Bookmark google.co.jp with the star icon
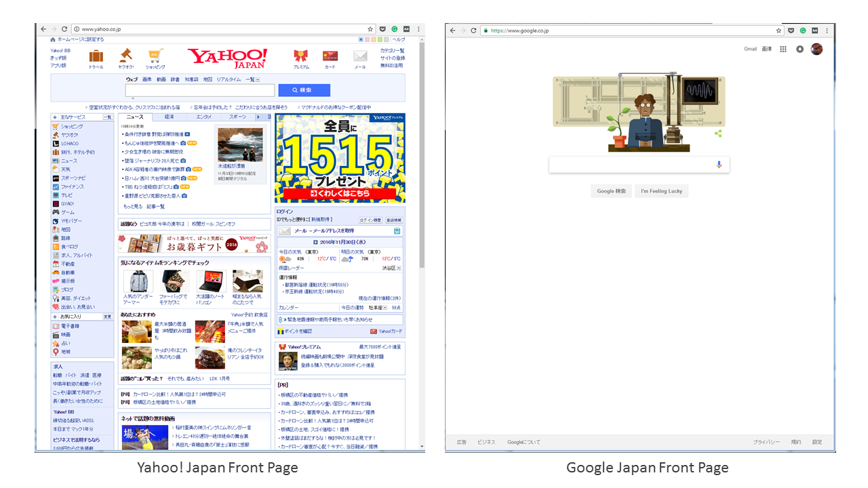The height and width of the screenshot is (488, 868). coord(779,30)
